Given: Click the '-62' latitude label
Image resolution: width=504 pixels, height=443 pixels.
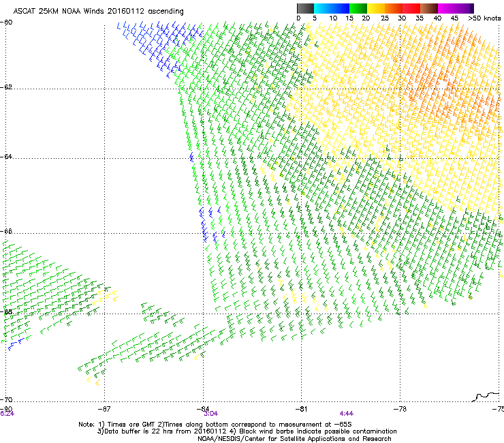Looking at the screenshot, I should [6, 87].
